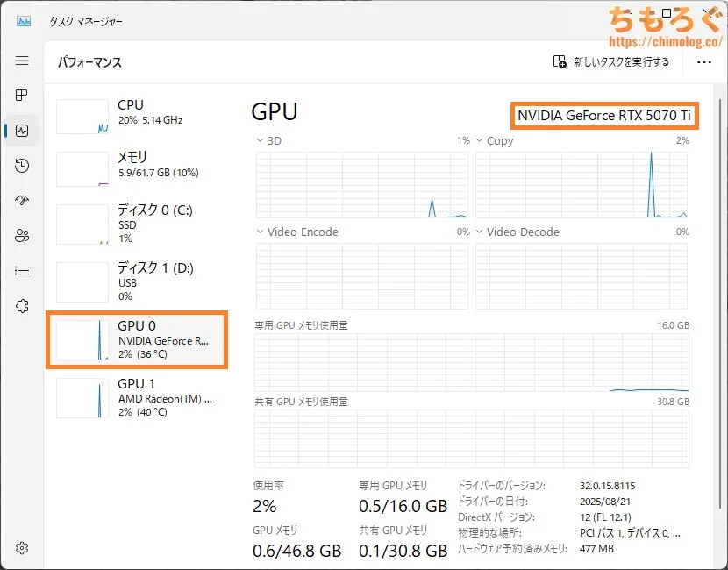Viewport: 728px width, 570px height.
Task: Click the 0.1/30.8 GB shared memory value
Action: [403, 551]
